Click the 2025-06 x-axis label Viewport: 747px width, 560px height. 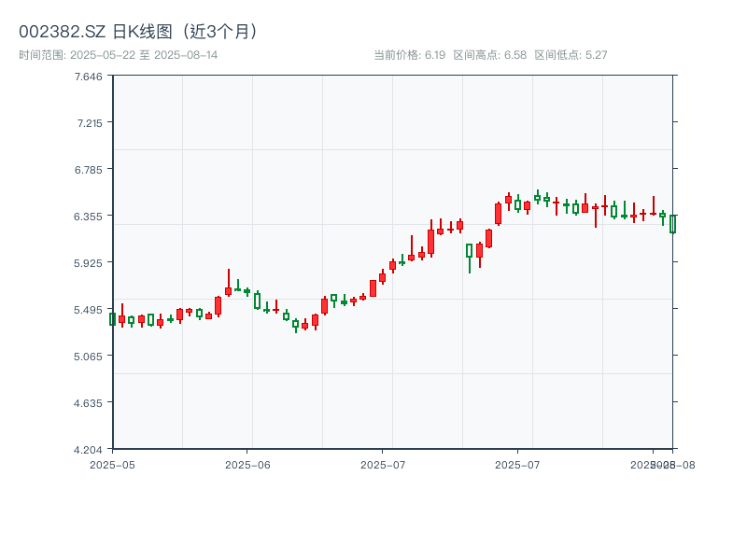[247, 464]
